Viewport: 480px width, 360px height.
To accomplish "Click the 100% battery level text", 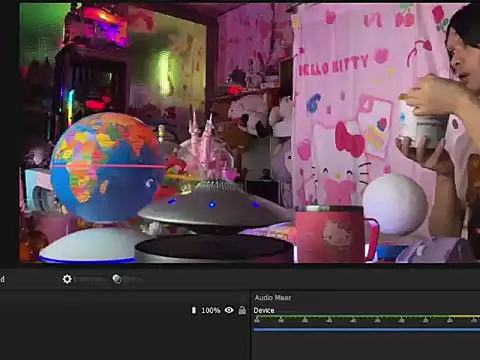I will (x=211, y=310).
